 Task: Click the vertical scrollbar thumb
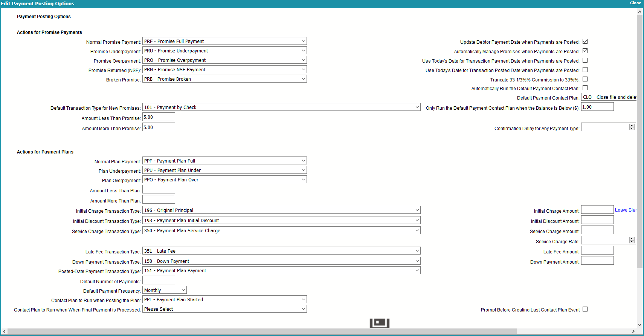(639, 141)
